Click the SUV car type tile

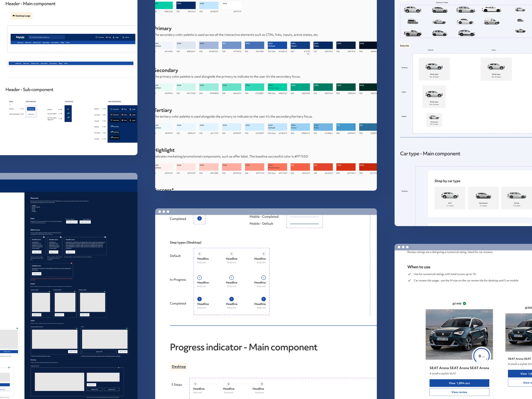pos(450,198)
